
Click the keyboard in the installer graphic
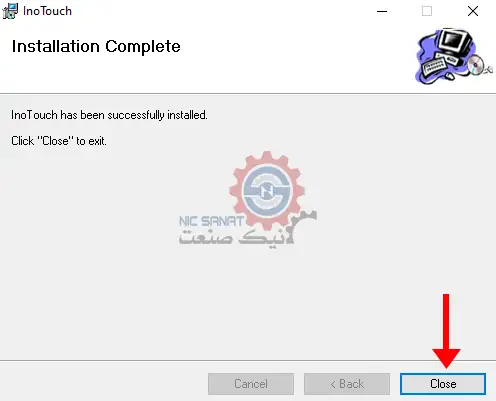[435, 65]
